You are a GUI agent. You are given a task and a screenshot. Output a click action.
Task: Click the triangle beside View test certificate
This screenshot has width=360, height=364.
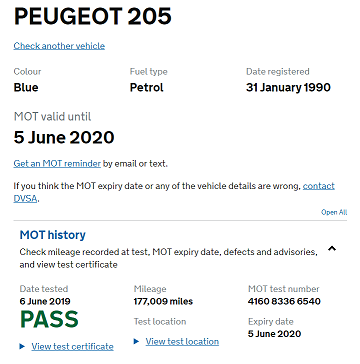(x=22, y=347)
